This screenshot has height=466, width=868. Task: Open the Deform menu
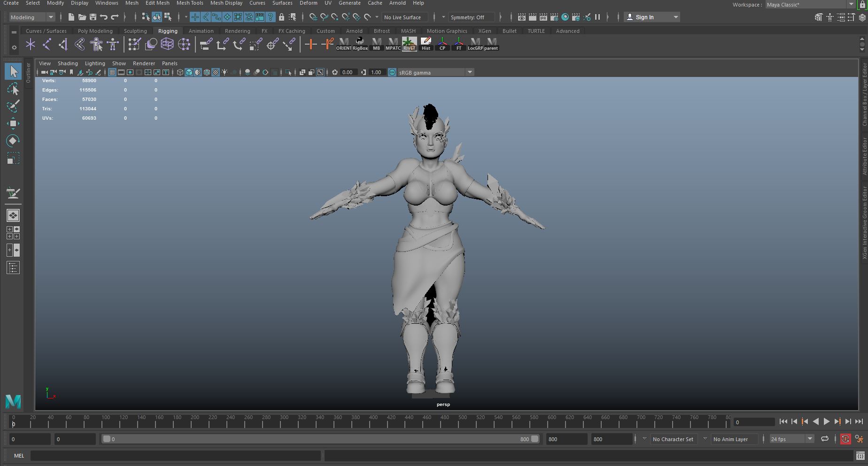(309, 3)
